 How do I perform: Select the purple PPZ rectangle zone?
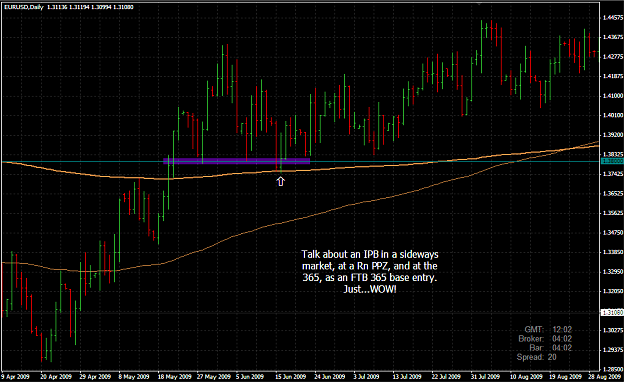[x=237, y=161]
